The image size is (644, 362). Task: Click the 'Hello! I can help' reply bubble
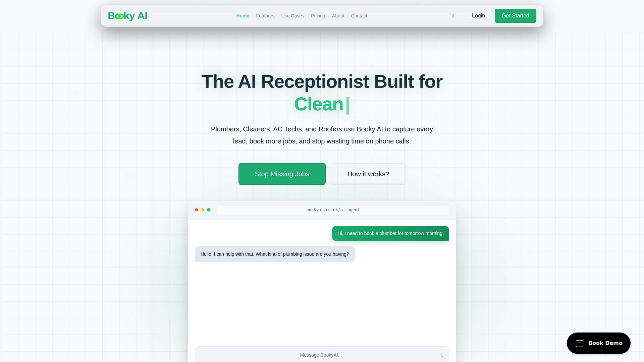pyautogui.click(x=275, y=254)
